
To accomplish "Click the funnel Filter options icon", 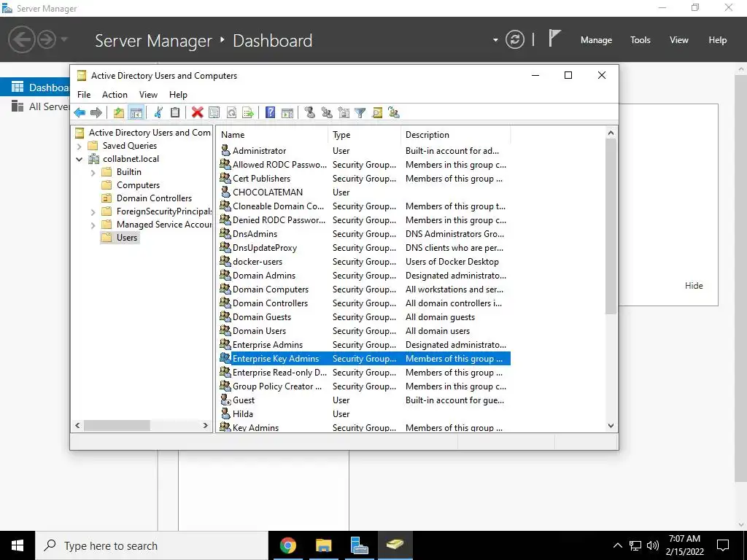I will [x=360, y=113].
